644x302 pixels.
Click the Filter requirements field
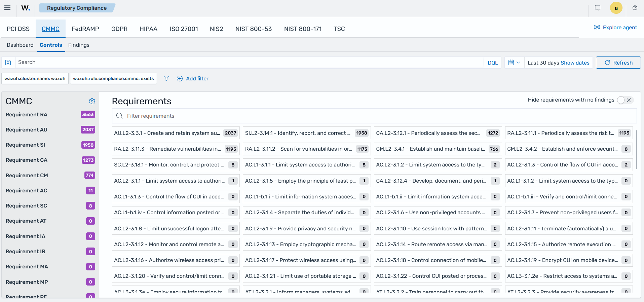pyautogui.click(x=374, y=116)
